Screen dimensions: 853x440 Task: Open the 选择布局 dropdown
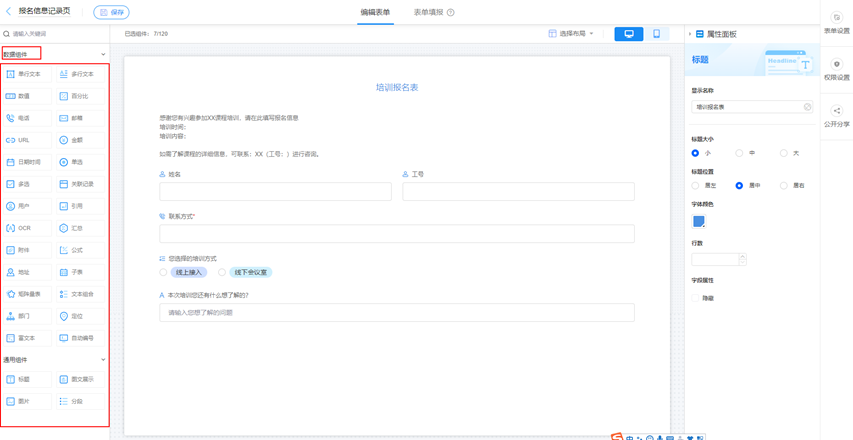pyautogui.click(x=571, y=34)
